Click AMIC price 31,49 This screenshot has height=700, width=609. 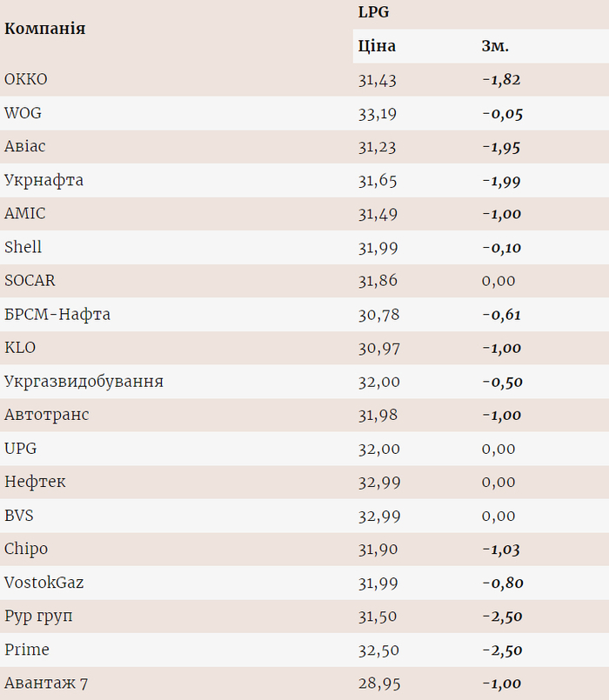coord(378,214)
